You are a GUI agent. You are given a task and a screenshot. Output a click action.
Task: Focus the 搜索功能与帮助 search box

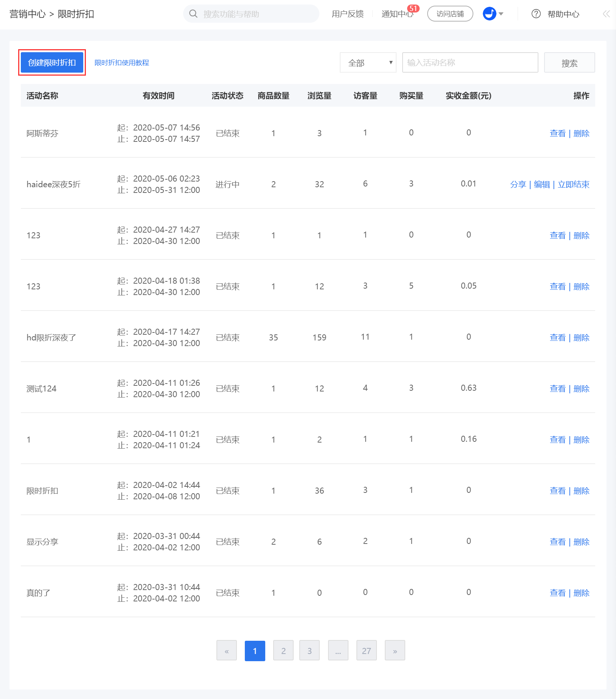(x=251, y=14)
